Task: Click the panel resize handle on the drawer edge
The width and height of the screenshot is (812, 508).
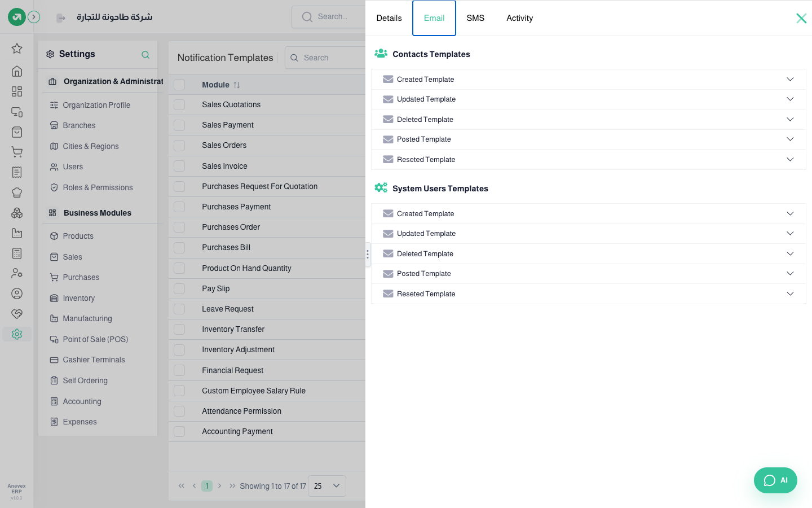Action: coord(368,254)
